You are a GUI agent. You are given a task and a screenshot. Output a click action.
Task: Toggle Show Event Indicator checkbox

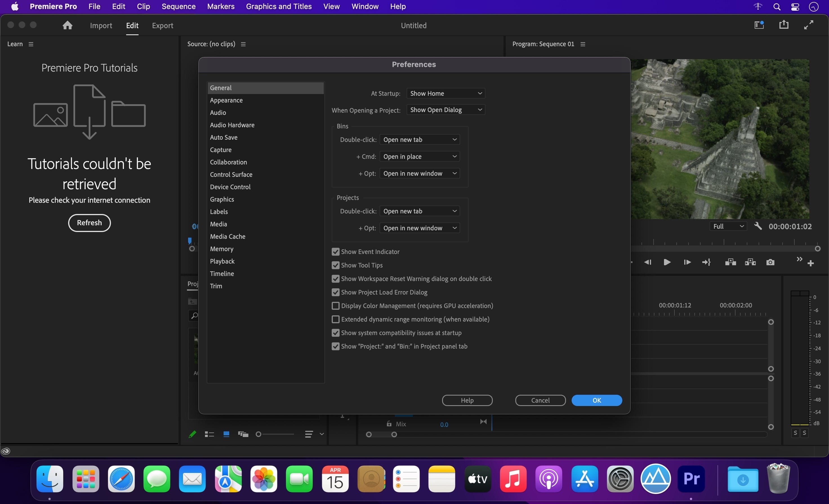click(335, 252)
